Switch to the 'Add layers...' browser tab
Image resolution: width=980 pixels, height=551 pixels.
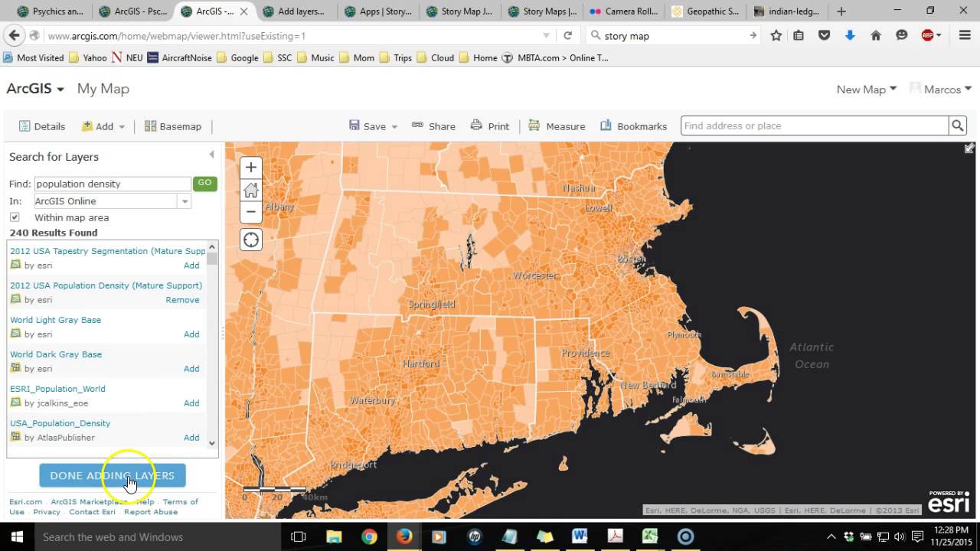pyautogui.click(x=294, y=11)
